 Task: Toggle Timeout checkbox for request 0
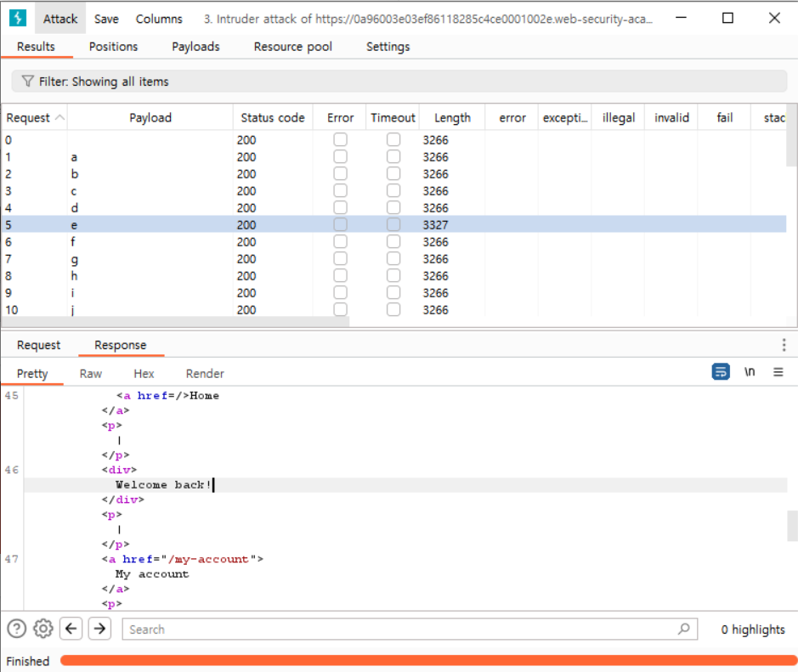(393, 139)
